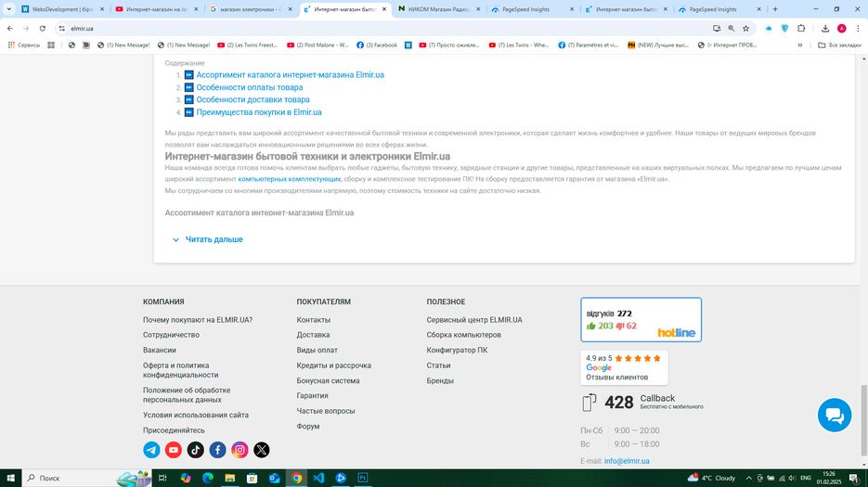Image resolution: width=868 pixels, height=487 pixels.
Task: Open Chrome downloads icon
Action: [x=824, y=28]
